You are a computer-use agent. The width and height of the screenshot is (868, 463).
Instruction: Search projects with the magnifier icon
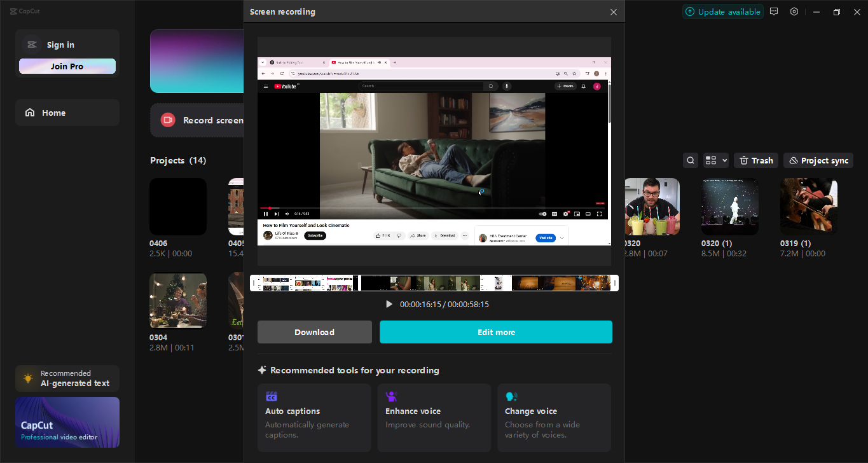(691, 160)
